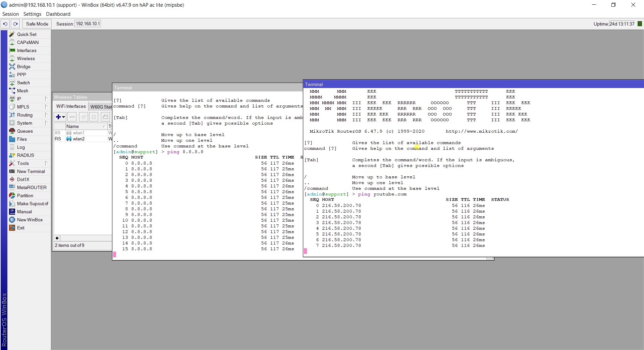Focus the ping 8.8.8.8 Terminal title bar
The width and height of the screenshot is (644, 350).
pos(207,88)
